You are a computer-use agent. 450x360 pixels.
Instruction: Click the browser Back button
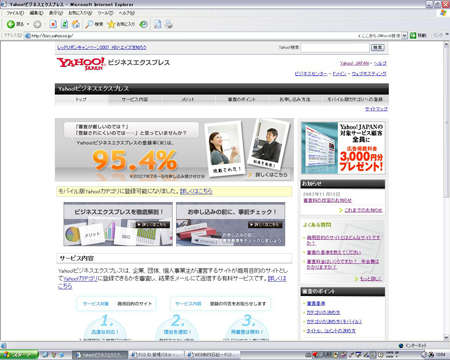(15, 24)
